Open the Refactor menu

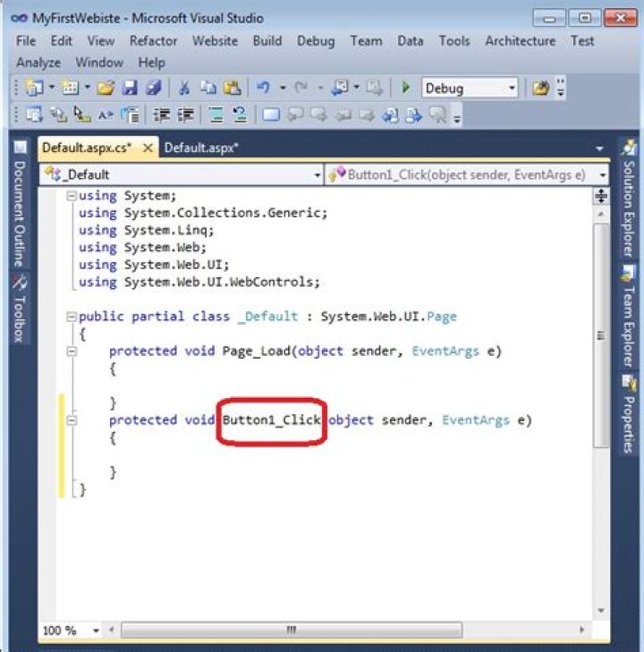click(x=154, y=41)
